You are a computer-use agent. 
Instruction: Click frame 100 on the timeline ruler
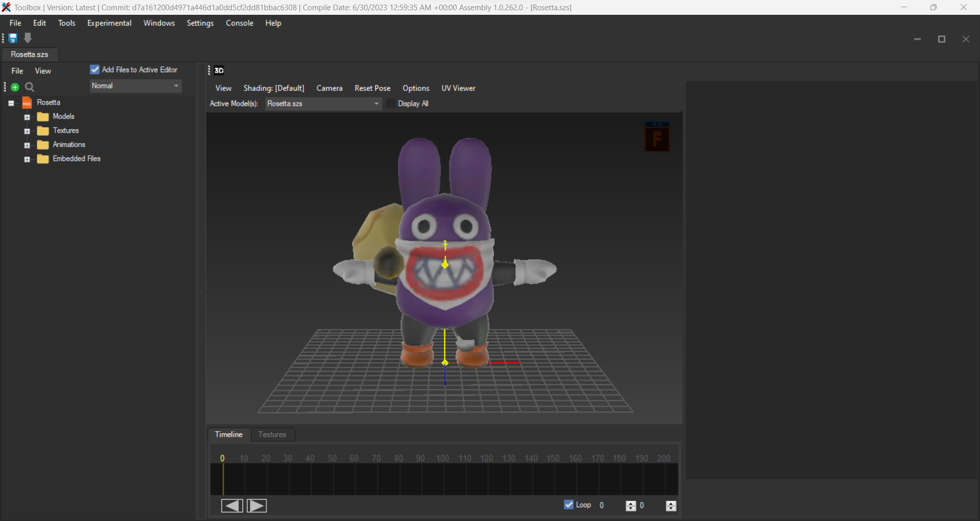point(443,458)
